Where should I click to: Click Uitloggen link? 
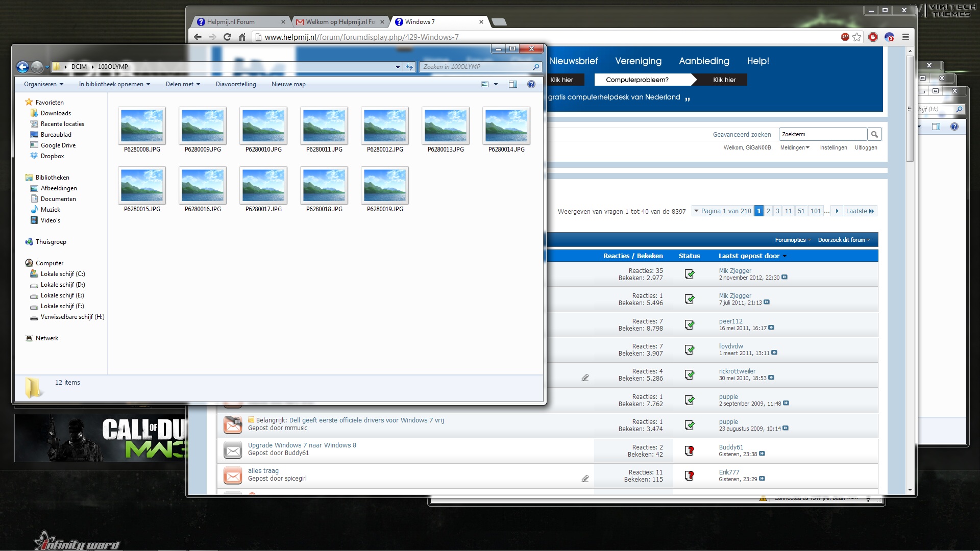tap(866, 148)
